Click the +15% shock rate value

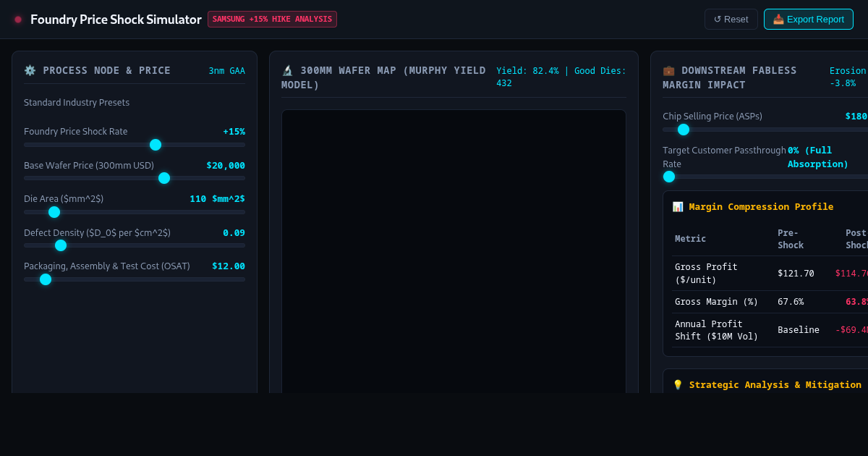click(234, 132)
